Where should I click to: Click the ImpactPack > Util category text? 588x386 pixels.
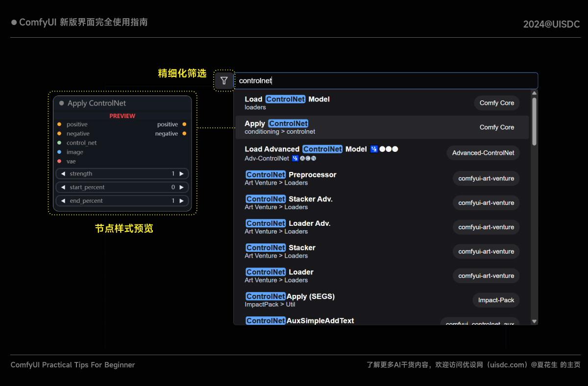(x=270, y=304)
